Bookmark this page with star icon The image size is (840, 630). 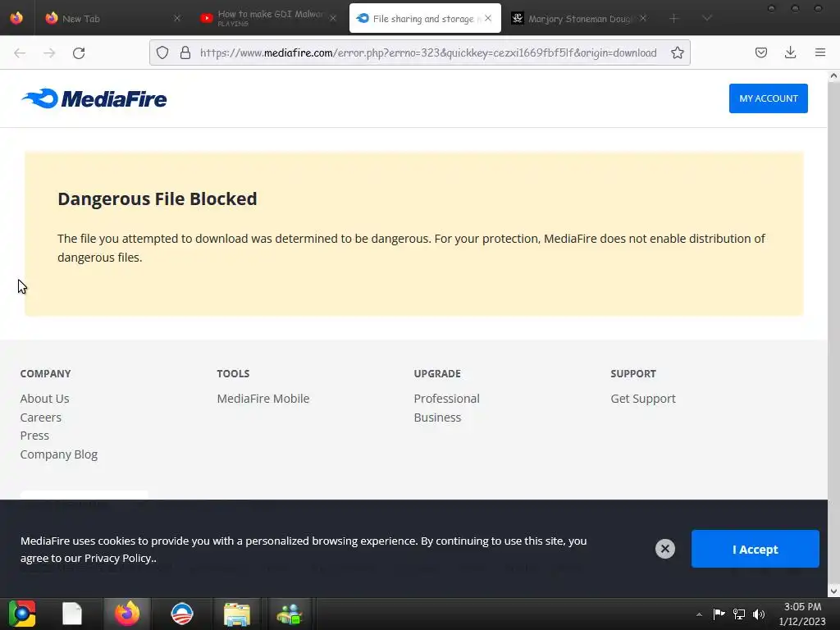coord(677,52)
